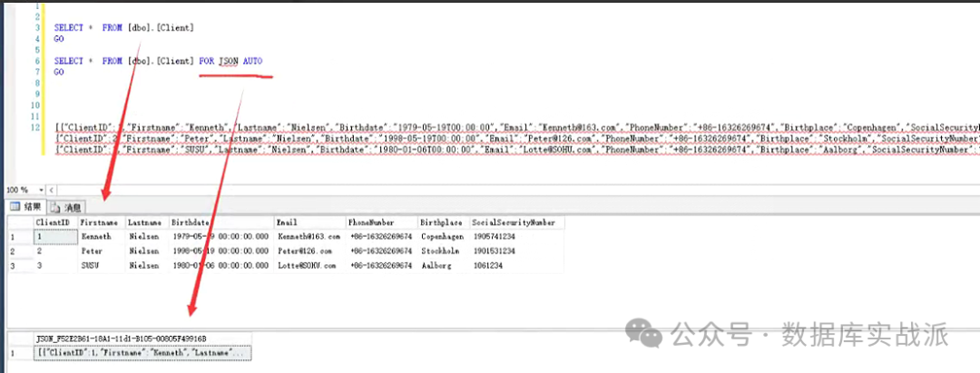Select the Kenneth cell in Firstname column
980x373 pixels.
[x=96, y=236]
